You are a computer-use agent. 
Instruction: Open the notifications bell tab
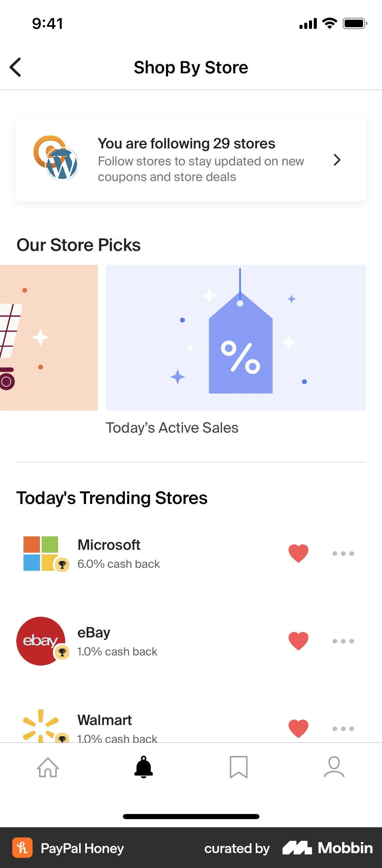pos(144,767)
